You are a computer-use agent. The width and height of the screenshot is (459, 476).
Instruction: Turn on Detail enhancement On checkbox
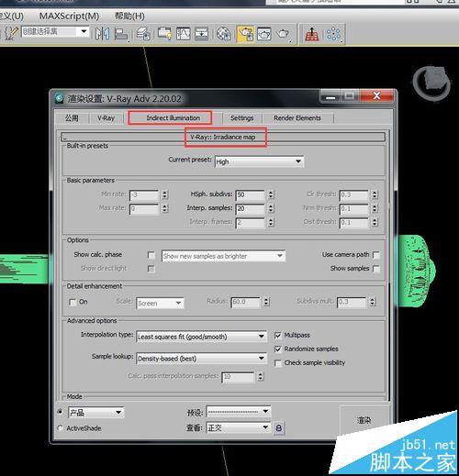point(73,303)
